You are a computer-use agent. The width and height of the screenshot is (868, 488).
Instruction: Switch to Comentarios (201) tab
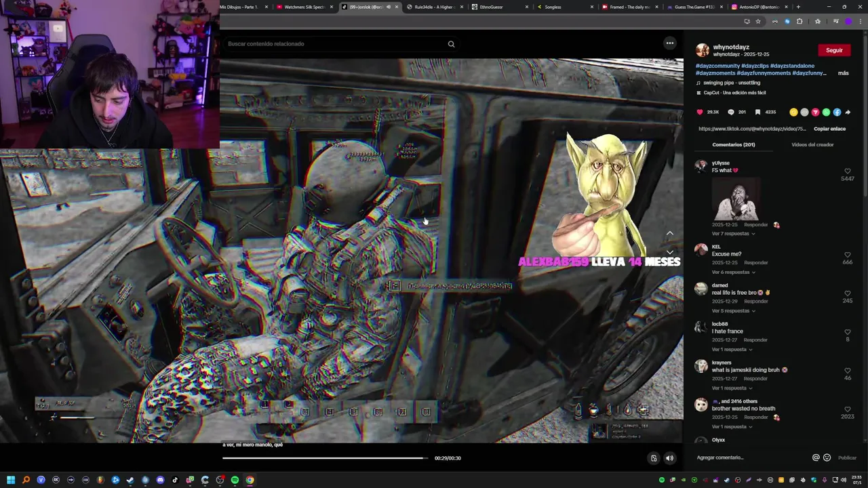pos(733,144)
